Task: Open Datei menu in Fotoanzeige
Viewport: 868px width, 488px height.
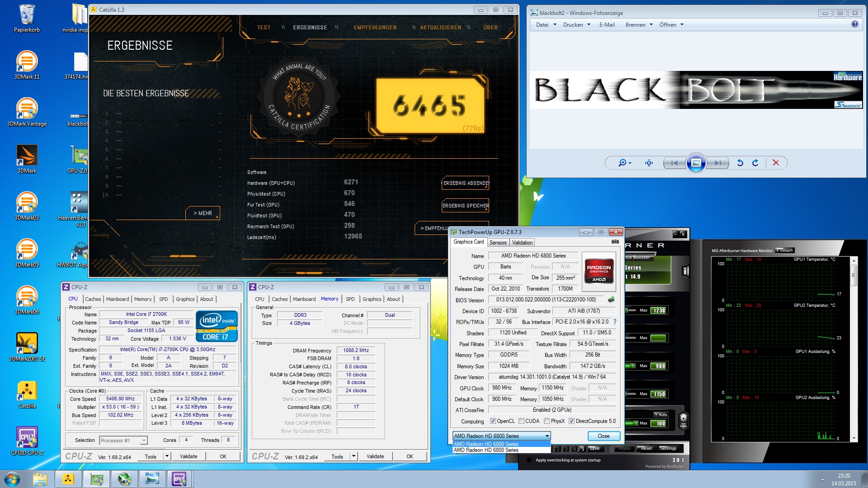Action: pos(546,25)
